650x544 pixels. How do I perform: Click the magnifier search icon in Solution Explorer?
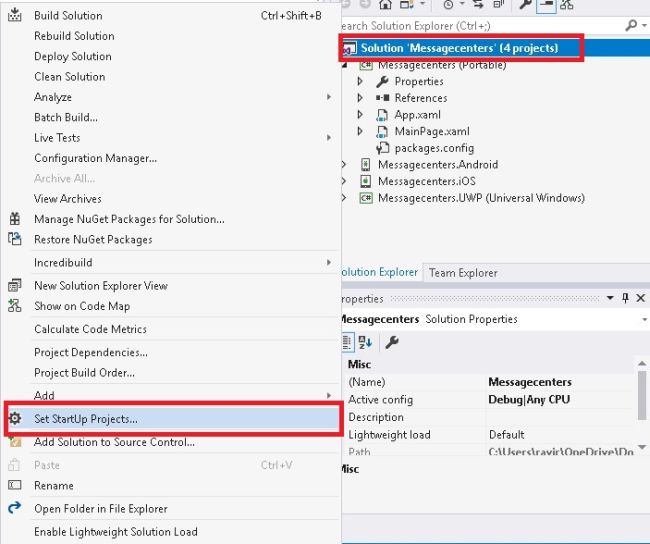631,25
